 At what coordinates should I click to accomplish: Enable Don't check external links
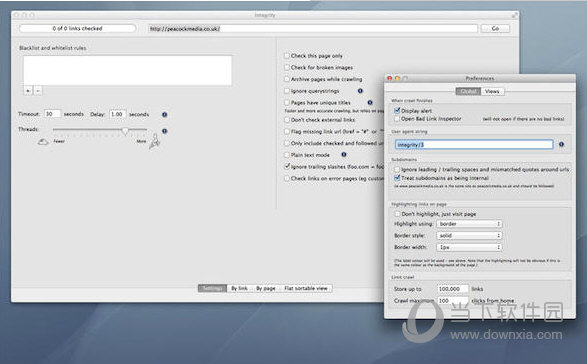tap(287, 120)
